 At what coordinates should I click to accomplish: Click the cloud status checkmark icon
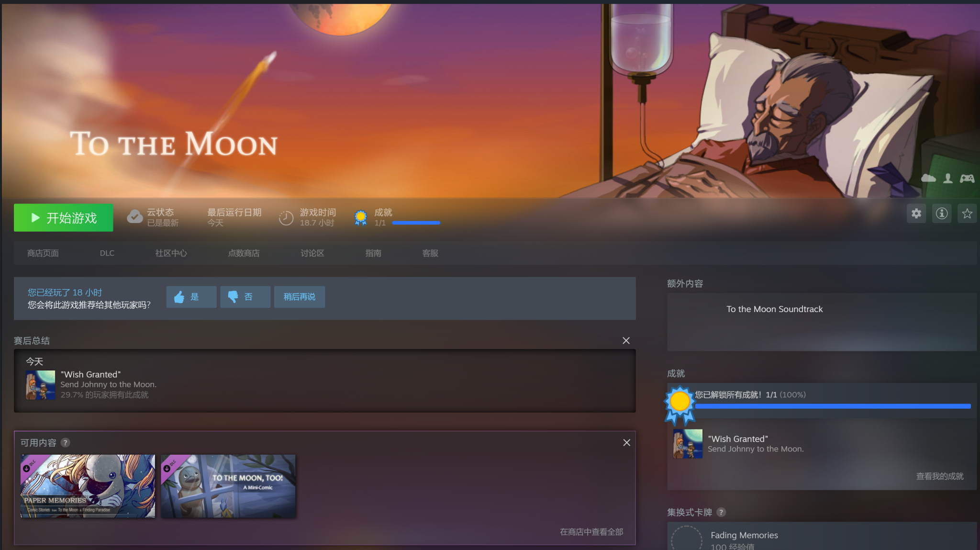135,217
